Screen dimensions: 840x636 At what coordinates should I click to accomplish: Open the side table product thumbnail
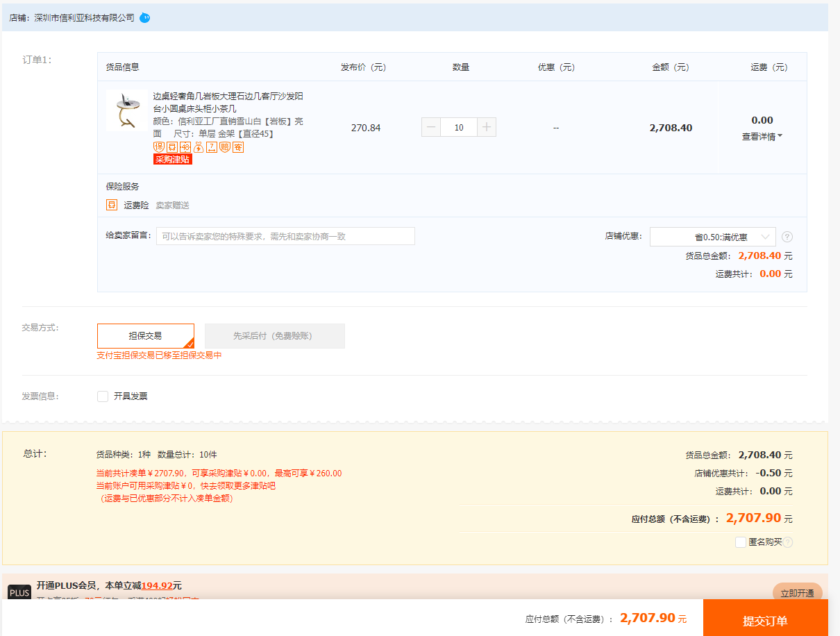(x=126, y=111)
